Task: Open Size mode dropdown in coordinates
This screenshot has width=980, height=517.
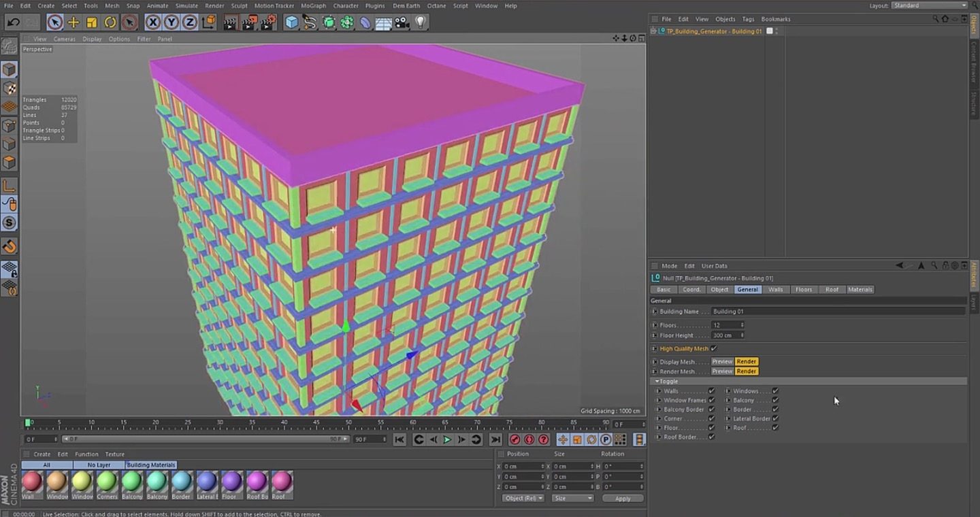Action: (x=572, y=499)
